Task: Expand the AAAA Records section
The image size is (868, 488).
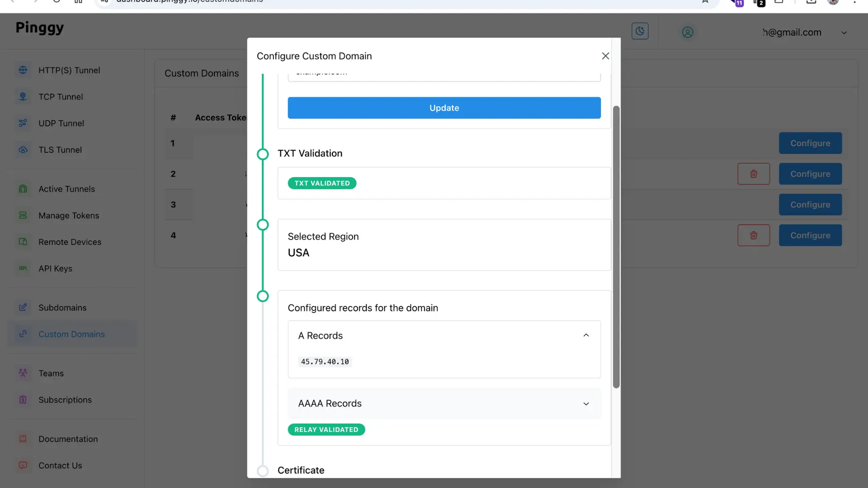Action: (586, 404)
